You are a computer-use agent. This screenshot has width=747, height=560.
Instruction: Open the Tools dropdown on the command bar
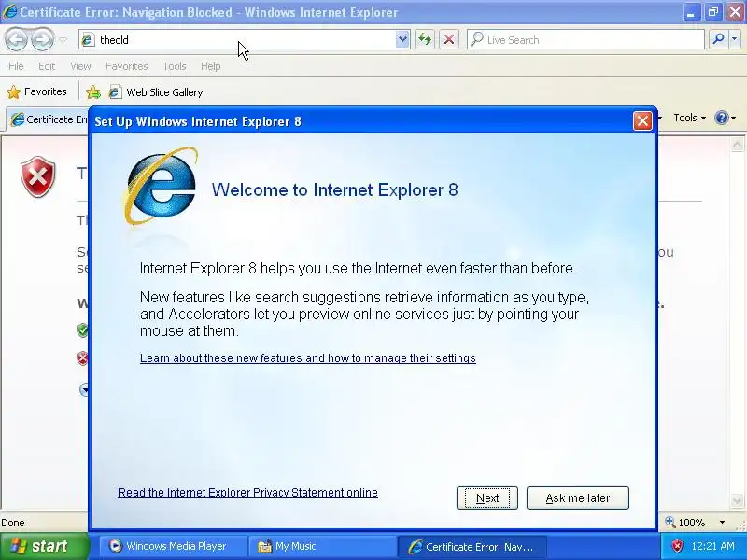[689, 118]
